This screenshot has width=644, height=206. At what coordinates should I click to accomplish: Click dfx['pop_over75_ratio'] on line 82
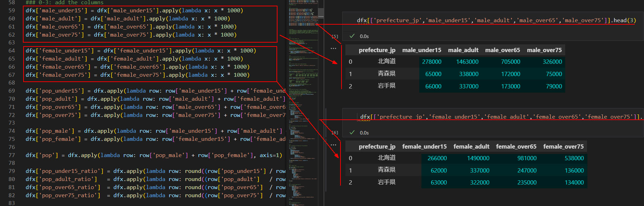[63, 195]
